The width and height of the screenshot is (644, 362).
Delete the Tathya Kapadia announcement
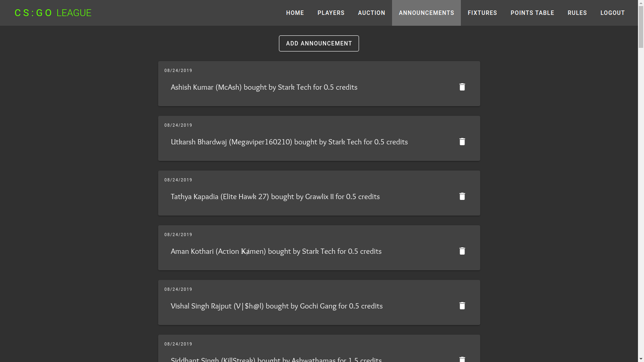[462, 196]
